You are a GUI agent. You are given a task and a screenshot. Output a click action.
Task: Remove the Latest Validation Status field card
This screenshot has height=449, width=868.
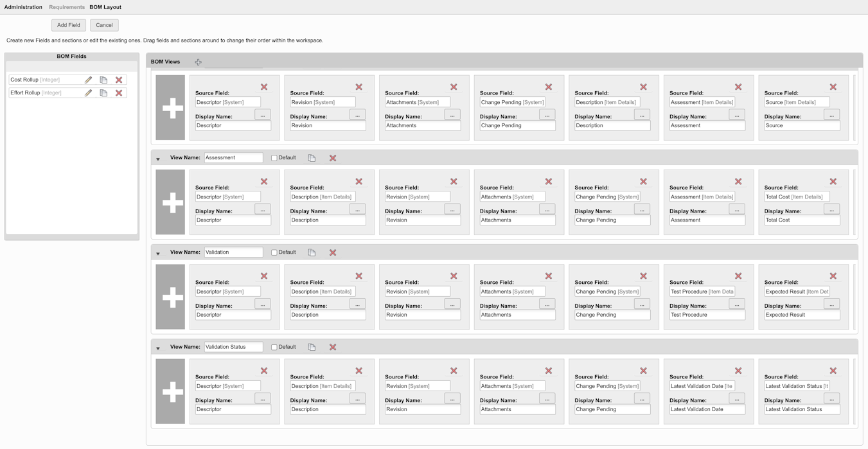click(833, 371)
